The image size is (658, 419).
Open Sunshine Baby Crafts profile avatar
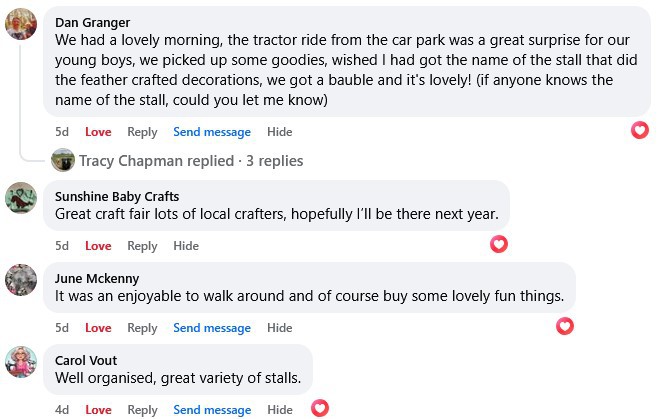point(22,197)
